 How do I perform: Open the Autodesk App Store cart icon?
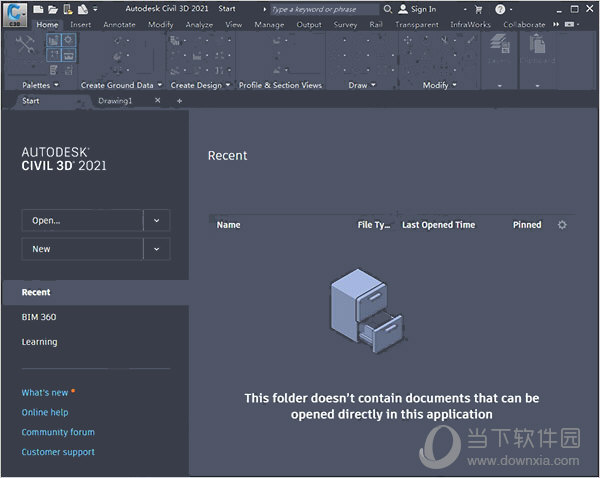[478, 10]
